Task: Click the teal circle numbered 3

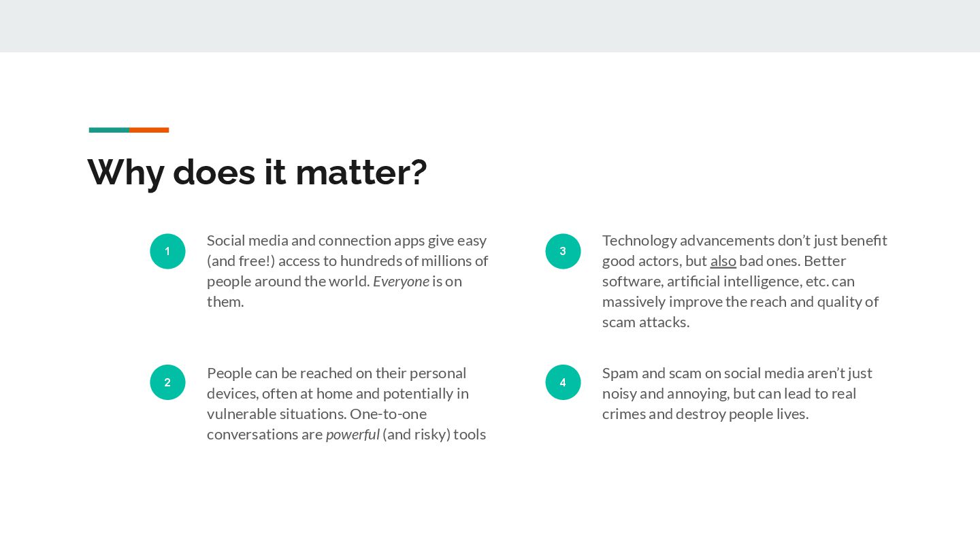Action: point(563,251)
